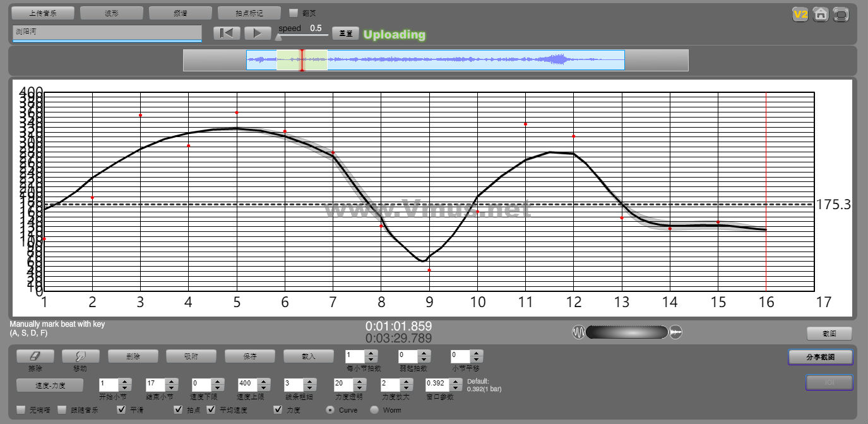Increase 线条粗细 with its up arrow
Image resolution: width=868 pixels, height=424 pixels.
pyautogui.click(x=310, y=381)
